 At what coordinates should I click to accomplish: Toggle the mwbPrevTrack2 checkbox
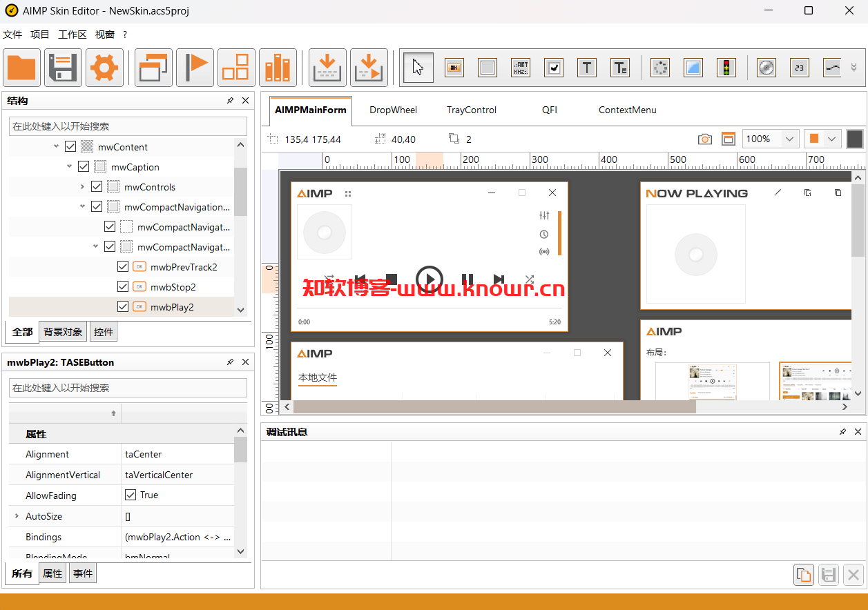[x=123, y=267]
